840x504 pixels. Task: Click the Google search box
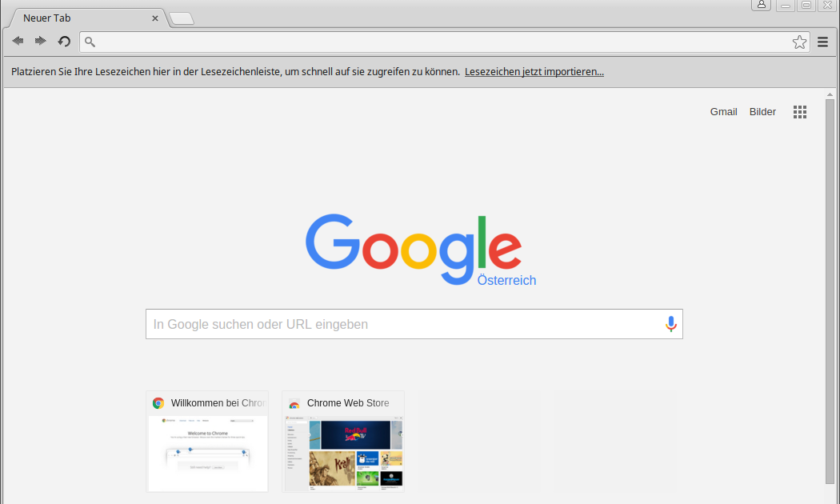(x=414, y=324)
